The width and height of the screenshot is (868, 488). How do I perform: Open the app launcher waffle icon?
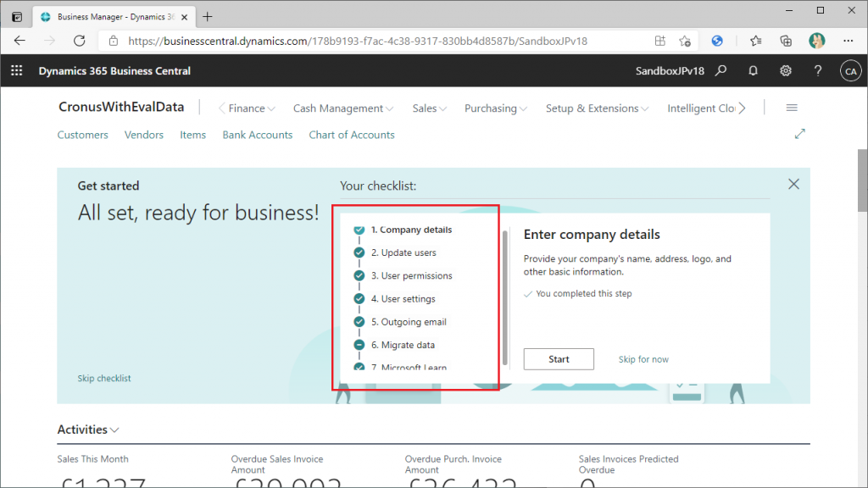[x=17, y=71]
